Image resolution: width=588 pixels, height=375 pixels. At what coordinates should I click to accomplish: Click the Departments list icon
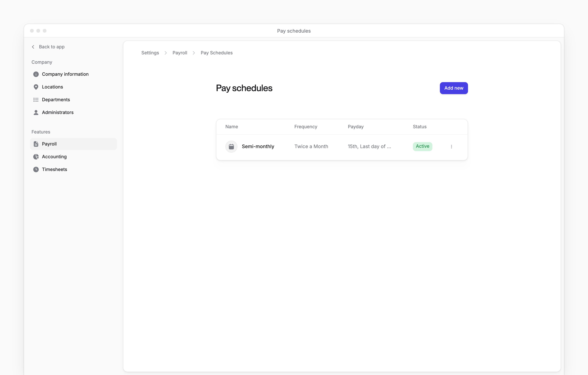point(36,100)
